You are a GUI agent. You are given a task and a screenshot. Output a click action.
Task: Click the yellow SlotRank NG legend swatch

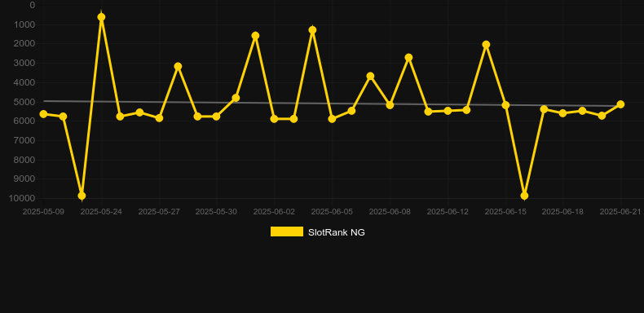click(x=287, y=231)
